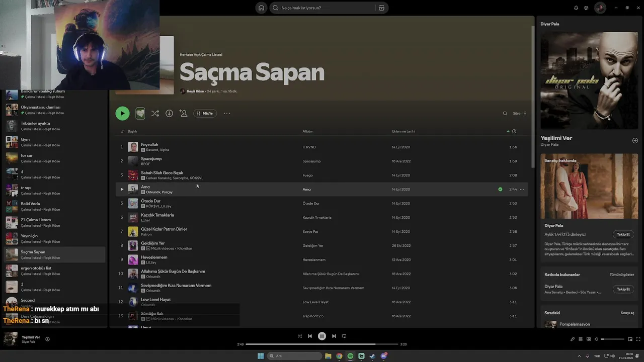The width and height of the screenshot is (644, 362).
Task: Sort by duration clock icon column
Action: 514,131
